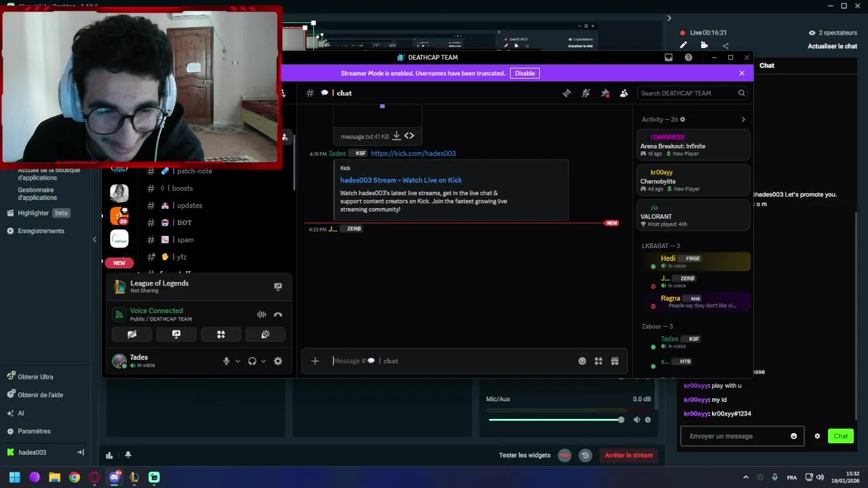Toggle recording REC button
Screen dimensions: 868x488
point(564,455)
